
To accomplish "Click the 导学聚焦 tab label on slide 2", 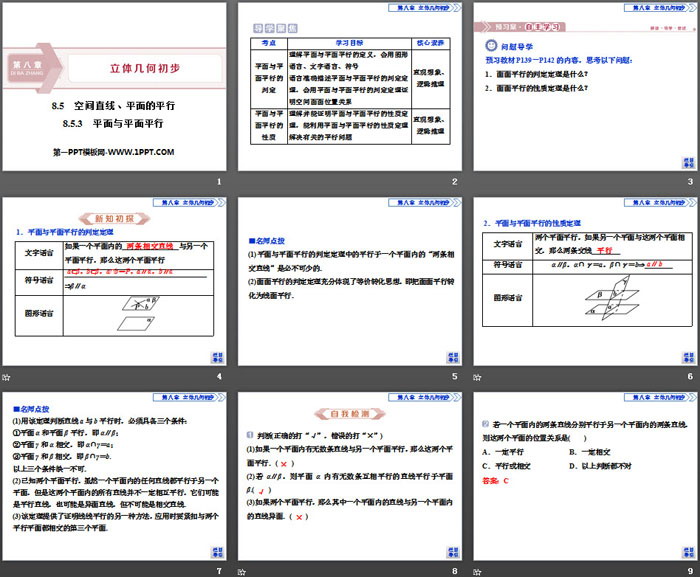I will 270,29.
